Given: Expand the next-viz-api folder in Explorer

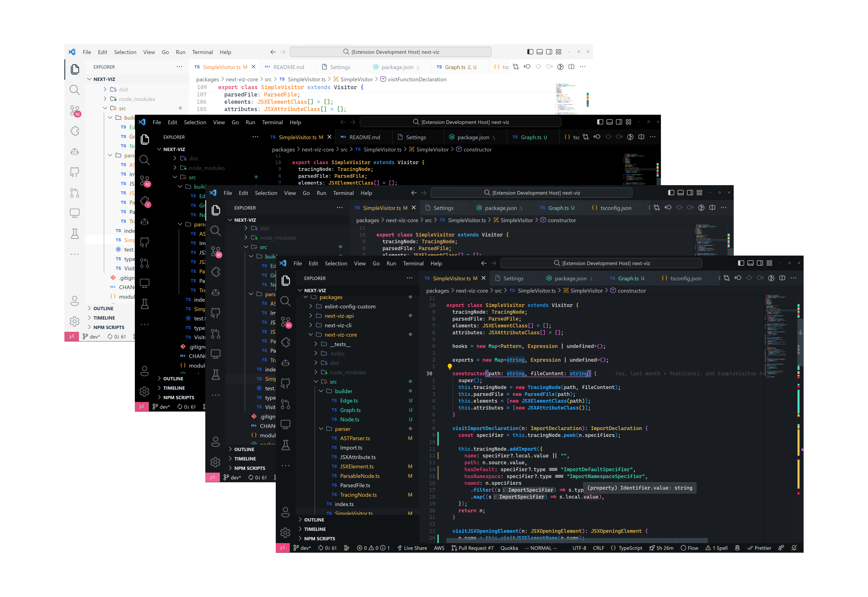Looking at the screenshot, I should coord(339,316).
